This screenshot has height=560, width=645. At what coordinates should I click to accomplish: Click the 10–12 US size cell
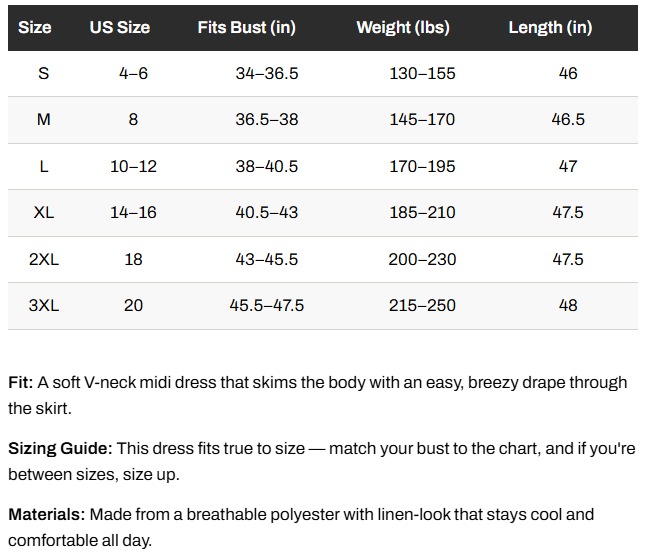(x=133, y=167)
